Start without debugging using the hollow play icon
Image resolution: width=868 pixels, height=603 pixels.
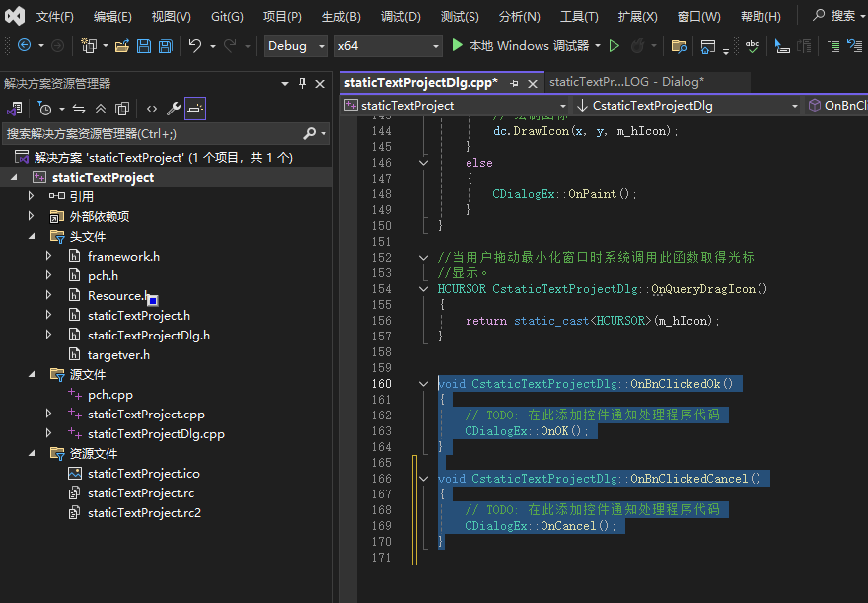[x=615, y=46]
